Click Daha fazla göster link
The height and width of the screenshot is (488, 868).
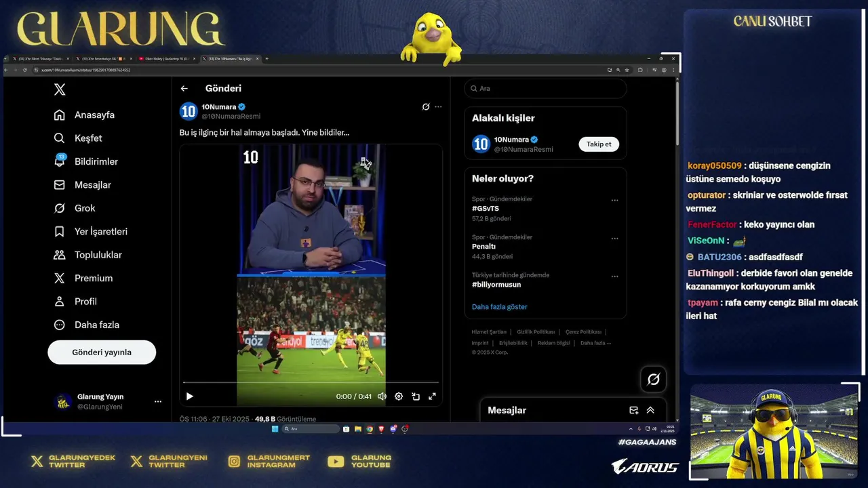point(499,307)
